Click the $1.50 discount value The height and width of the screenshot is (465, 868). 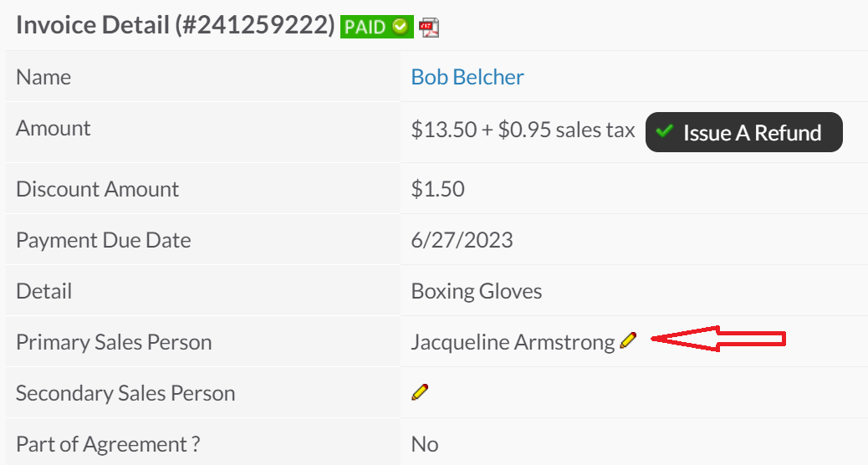[438, 189]
